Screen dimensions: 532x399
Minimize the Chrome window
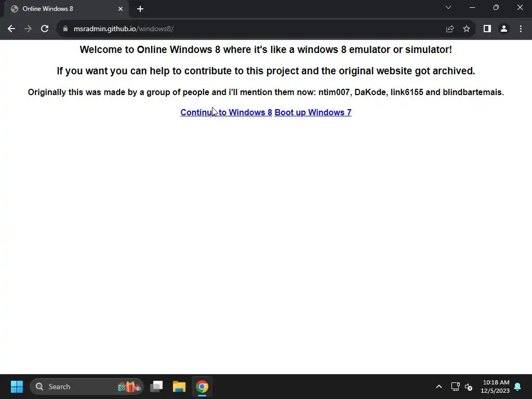[472, 7]
